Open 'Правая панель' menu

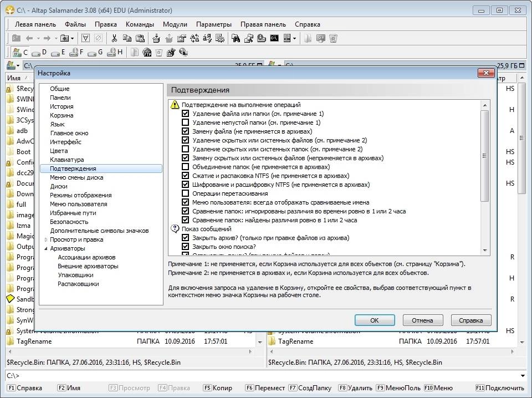(x=263, y=24)
